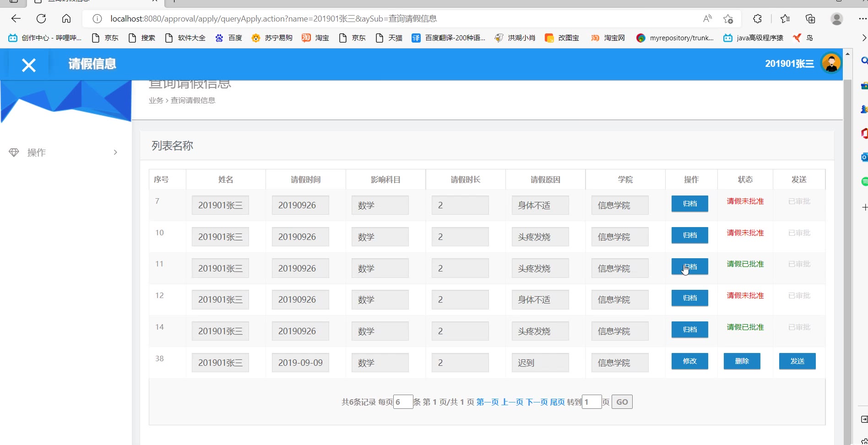
Task: Click 归档 button for row 7
Action: point(689,204)
